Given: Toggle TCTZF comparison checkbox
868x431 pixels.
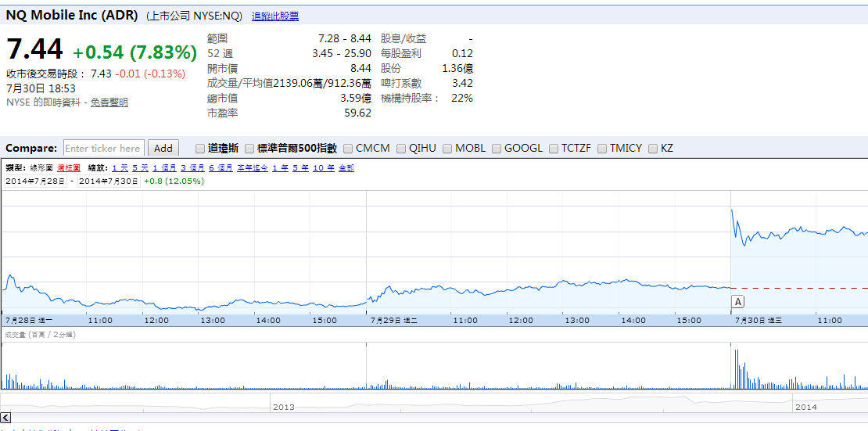Looking at the screenshot, I should (554, 149).
